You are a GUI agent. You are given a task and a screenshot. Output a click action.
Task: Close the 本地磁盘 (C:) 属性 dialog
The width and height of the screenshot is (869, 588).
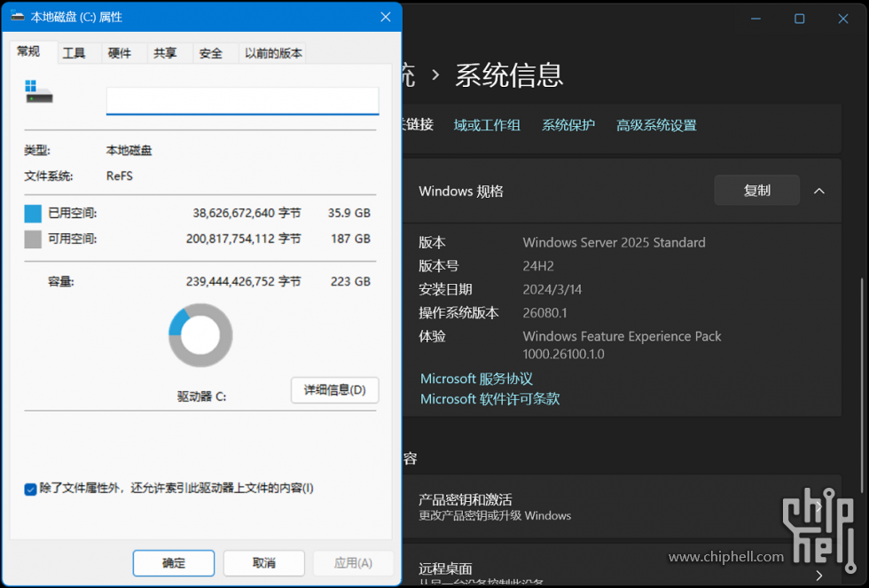pos(385,17)
